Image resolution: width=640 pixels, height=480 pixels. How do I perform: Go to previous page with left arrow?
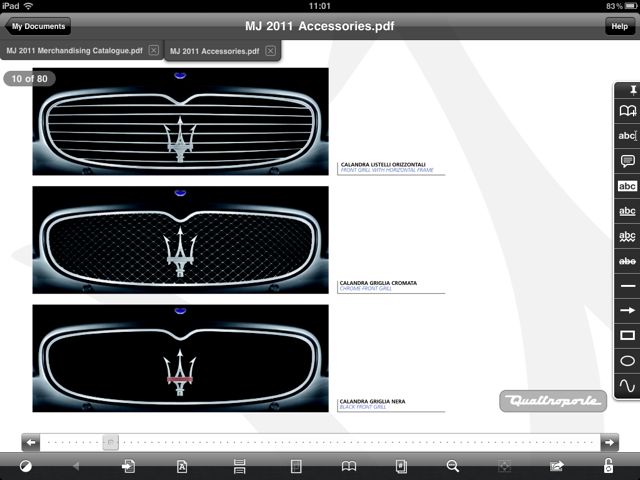pos(31,442)
